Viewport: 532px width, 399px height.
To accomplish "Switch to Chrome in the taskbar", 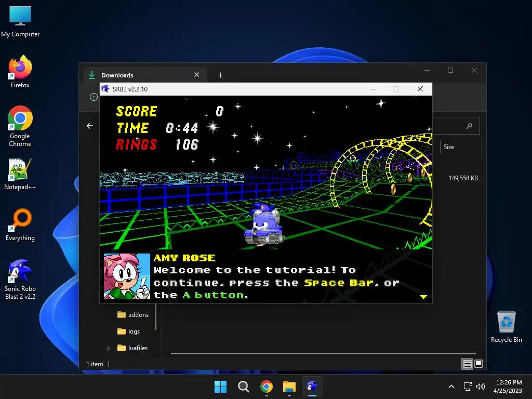I will (267, 387).
